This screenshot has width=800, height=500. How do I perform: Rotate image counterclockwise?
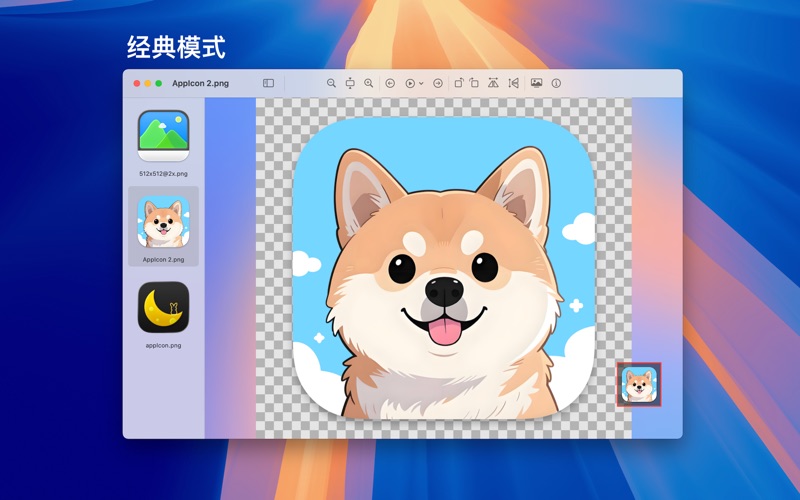tap(458, 84)
